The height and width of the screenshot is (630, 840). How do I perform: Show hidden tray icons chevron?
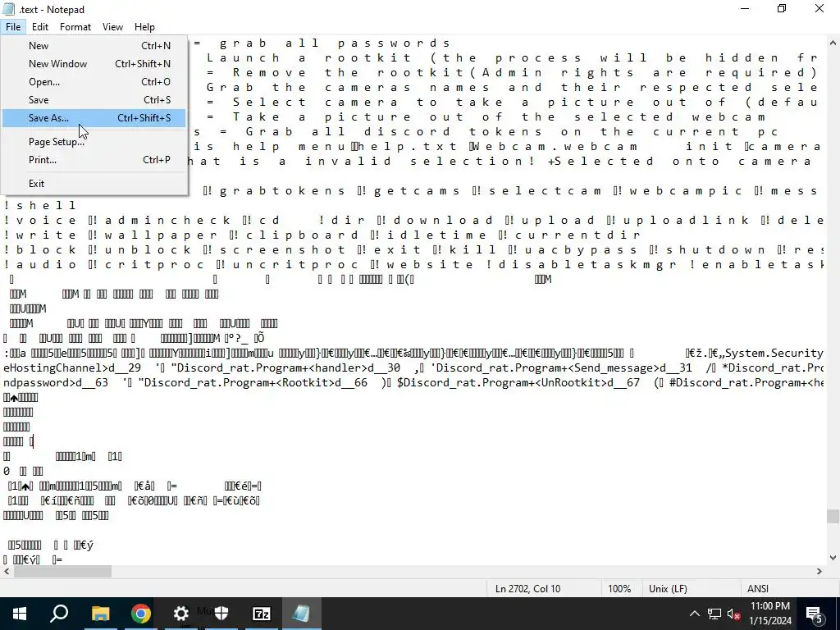click(x=694, y=614)
